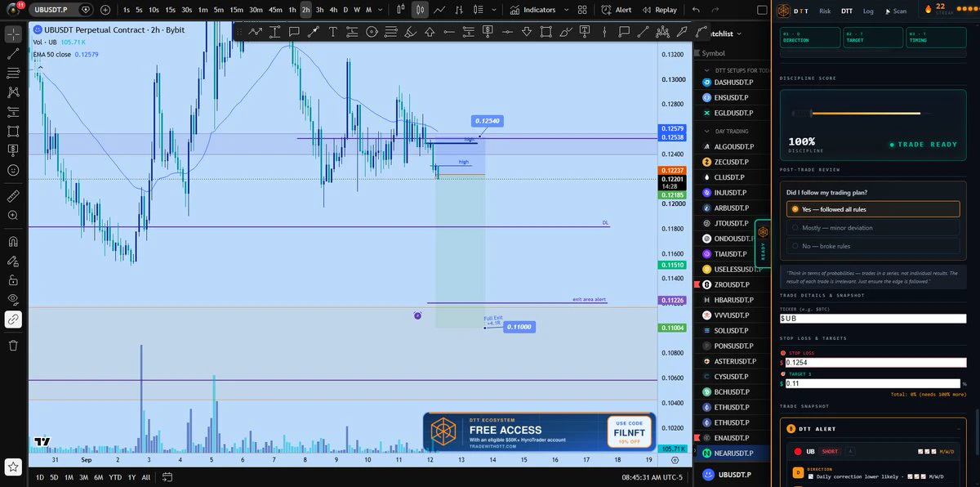Select the 1h timeframe

click(292, 10)
